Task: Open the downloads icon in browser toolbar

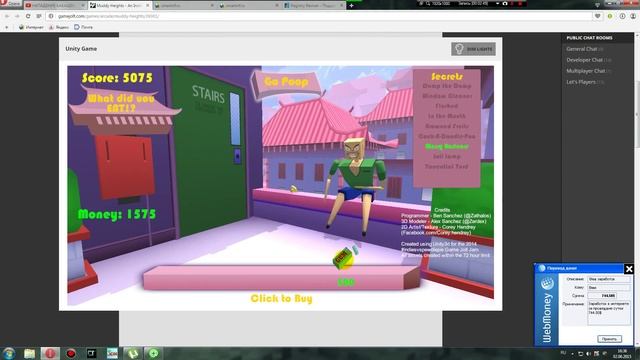Action: (x=622, y=16)
